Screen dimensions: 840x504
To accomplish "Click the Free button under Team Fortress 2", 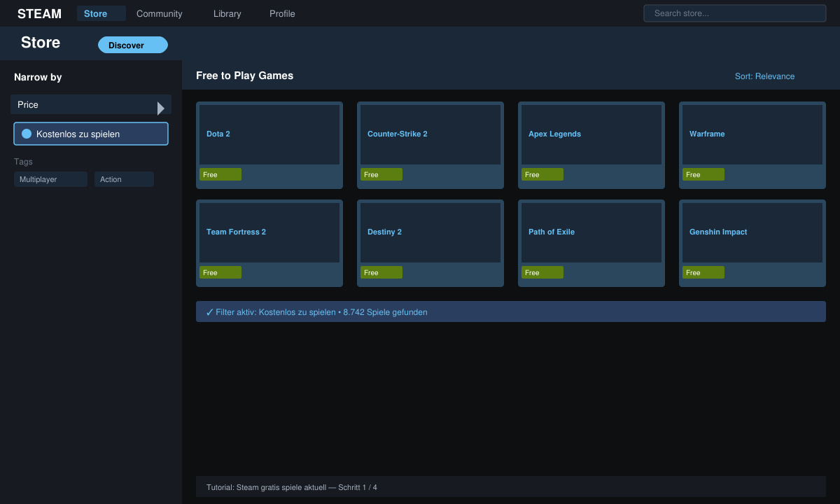I will tap(220, 272).
